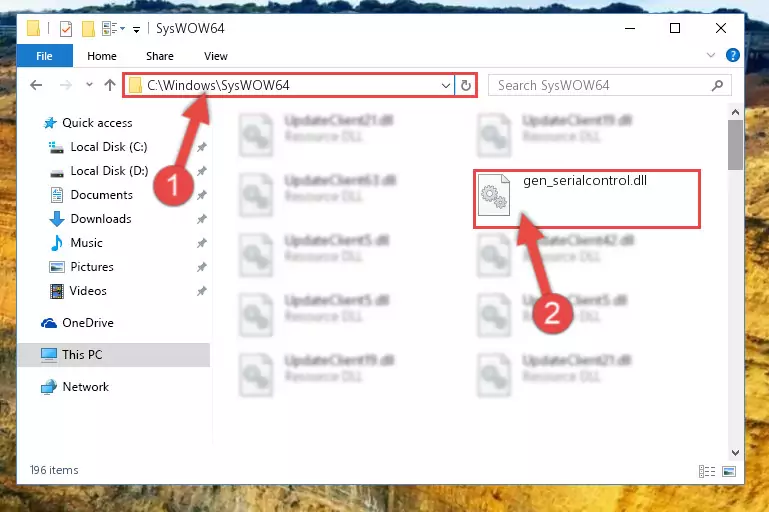Click the address bar path C:\Windows\SysWOW64
Screen dimensions: 769x512
click(218, 85)
